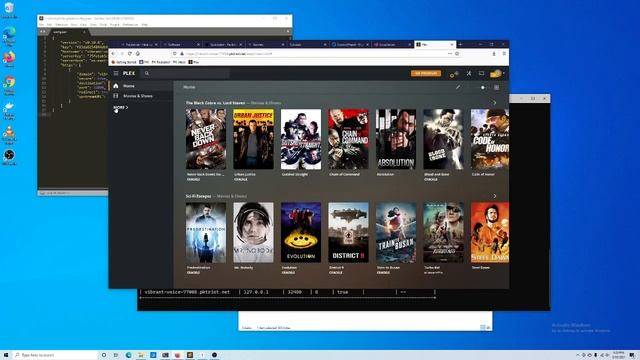The width and height of the screenshot is (640, 360).
Task: Focus the Plex search field
Action: pos(186,73)
